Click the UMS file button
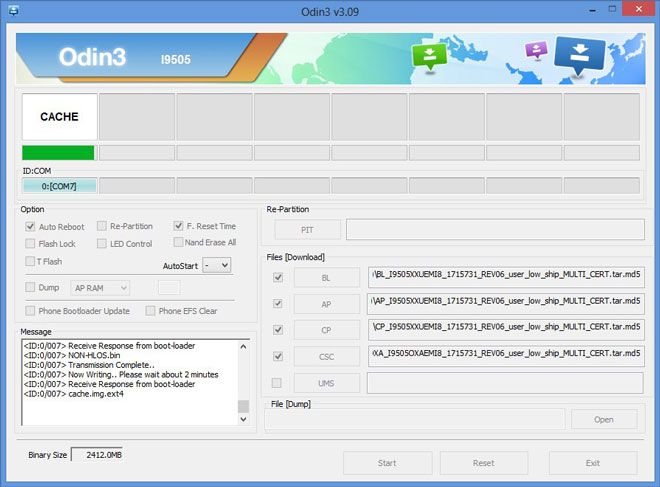 (327, 383)
